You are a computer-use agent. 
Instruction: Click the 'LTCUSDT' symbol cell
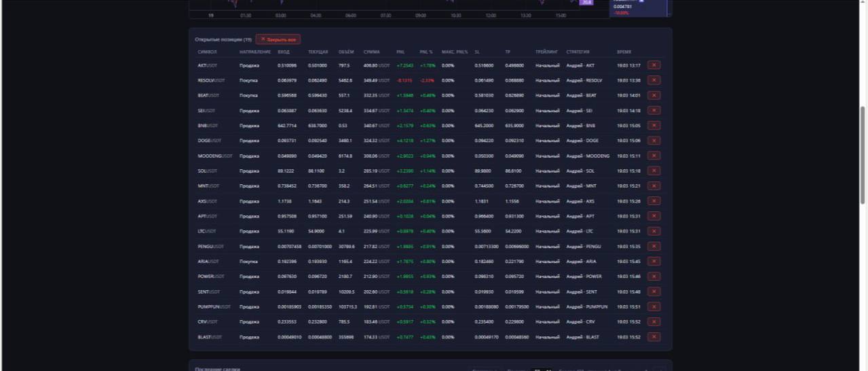pyautogui.click(x=206, y=231)
